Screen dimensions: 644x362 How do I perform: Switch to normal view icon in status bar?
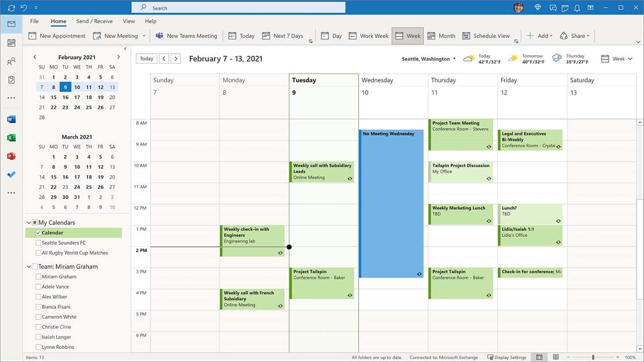click(x=539, y=357)
